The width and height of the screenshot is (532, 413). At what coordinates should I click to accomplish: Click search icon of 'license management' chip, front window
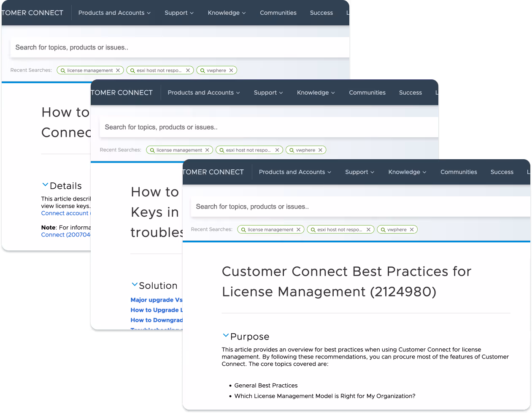tap(243, 230)
